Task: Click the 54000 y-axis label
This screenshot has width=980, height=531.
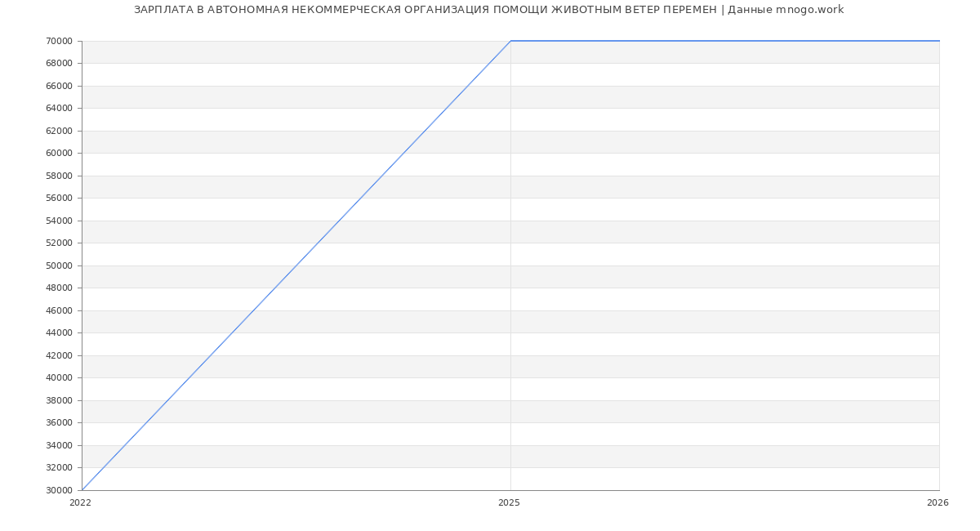Action: pyautogui.click(x=60, y=221)
